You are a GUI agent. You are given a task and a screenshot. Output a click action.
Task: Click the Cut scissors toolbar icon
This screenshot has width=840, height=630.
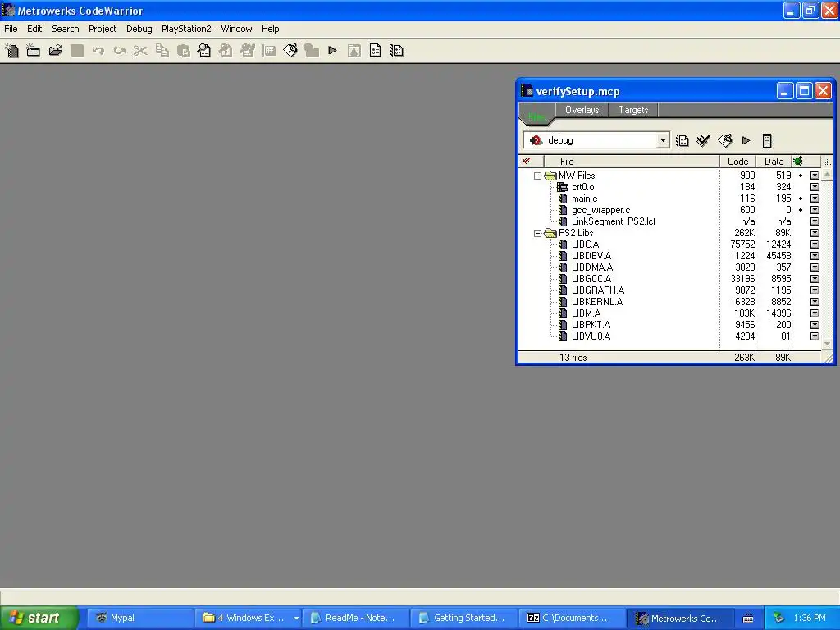(x=140, y=51)
